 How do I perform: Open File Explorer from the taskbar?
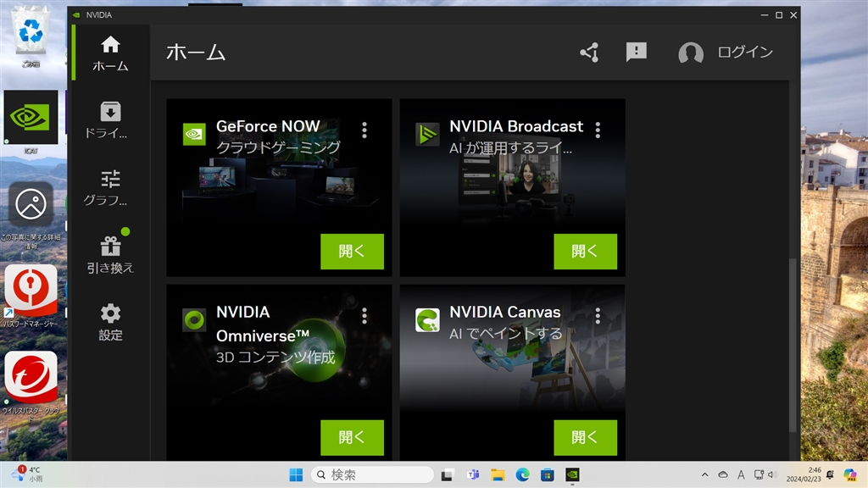pyautogui.click(x=498, y=474)
